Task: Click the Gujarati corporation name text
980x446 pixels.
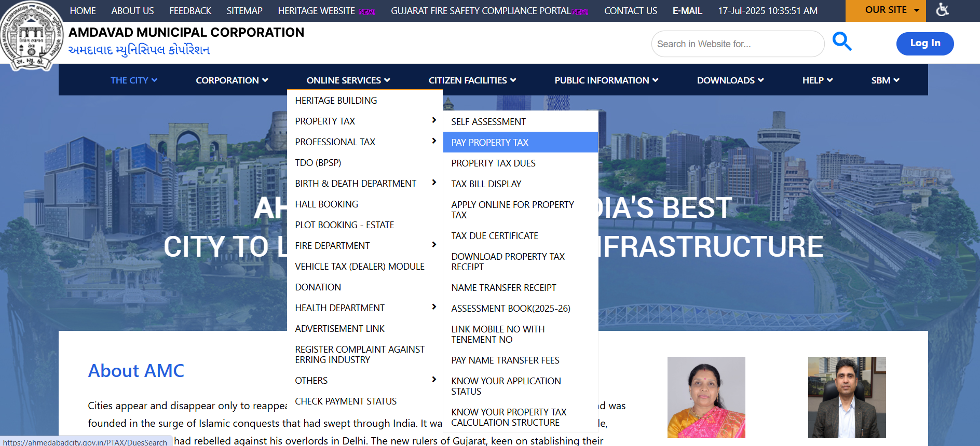Action: [x=139, y=50]
